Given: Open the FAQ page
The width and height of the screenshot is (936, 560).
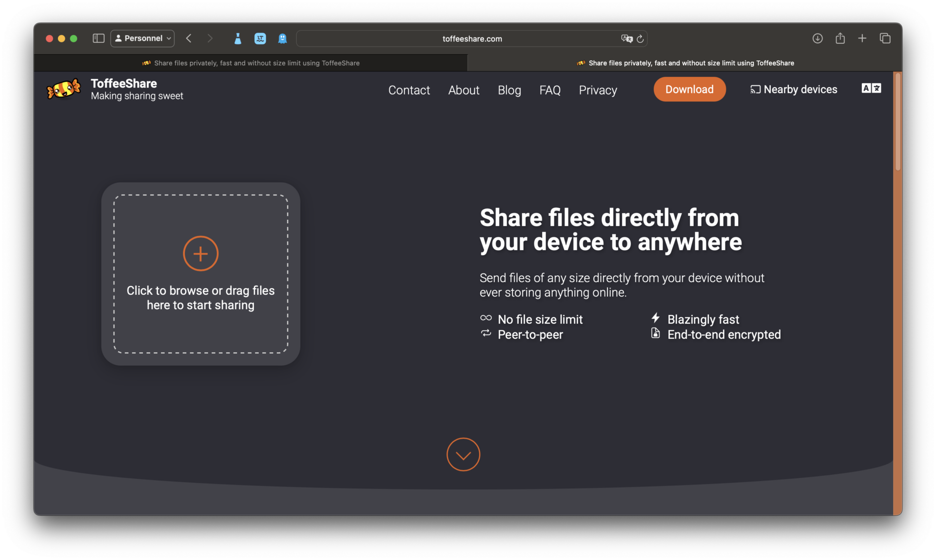Looking at the screenshot, I should pos(550,90).
